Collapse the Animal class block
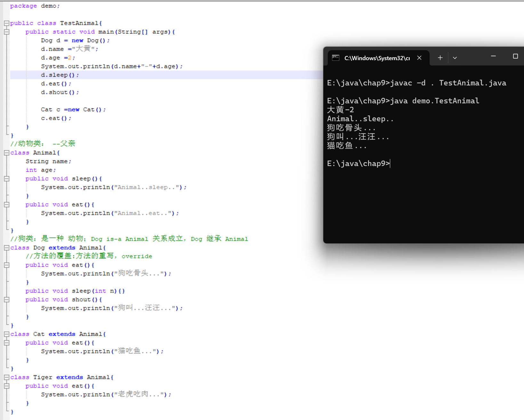524x420 pixels. pos(6,153)
